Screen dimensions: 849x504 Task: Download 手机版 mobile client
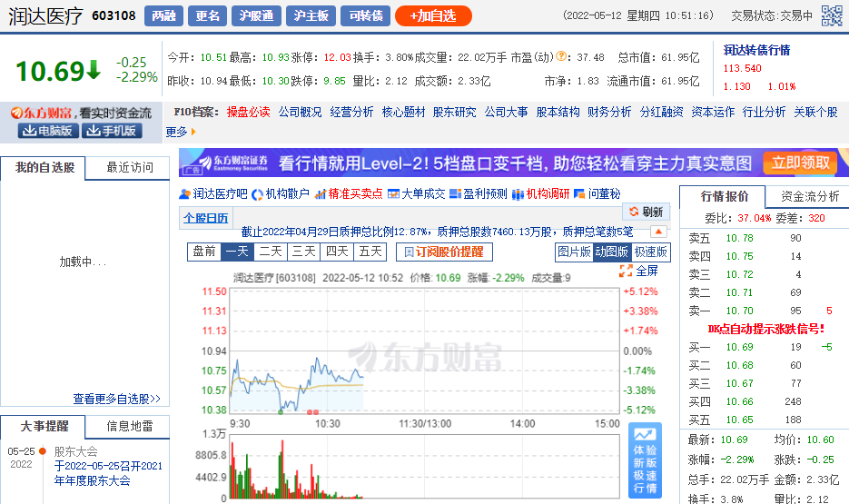[112, 131]
